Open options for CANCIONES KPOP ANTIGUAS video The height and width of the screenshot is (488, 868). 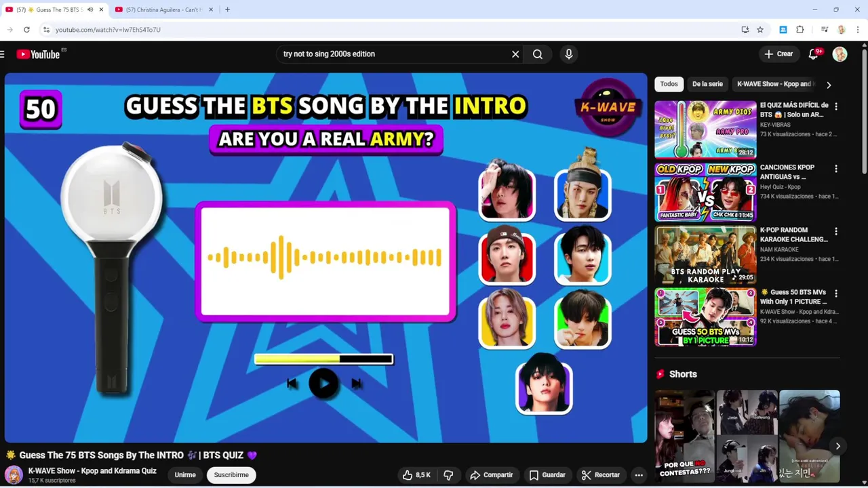tap(836, 169)
